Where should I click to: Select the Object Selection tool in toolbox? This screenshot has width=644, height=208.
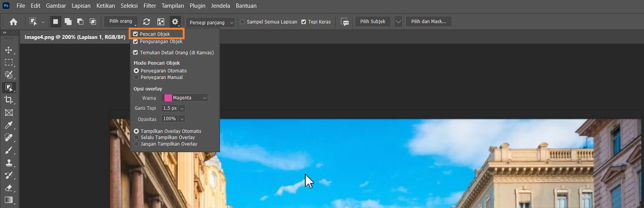point(9,87)
